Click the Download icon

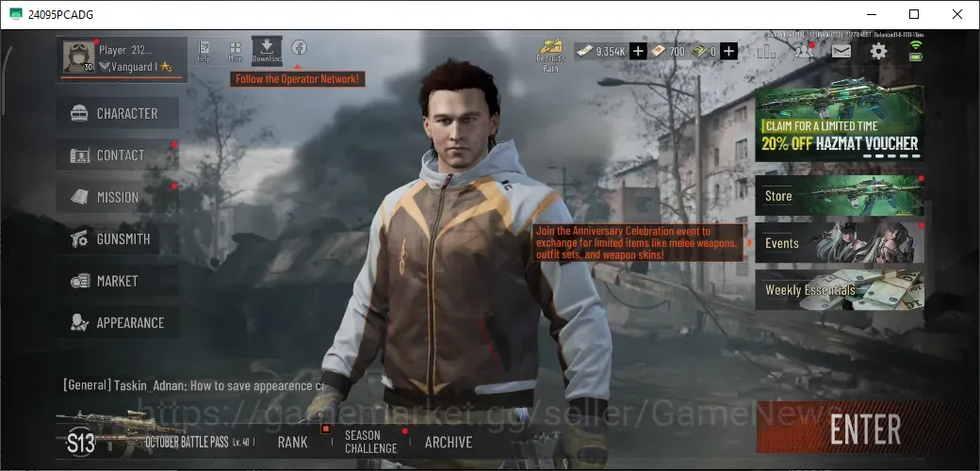267,51
